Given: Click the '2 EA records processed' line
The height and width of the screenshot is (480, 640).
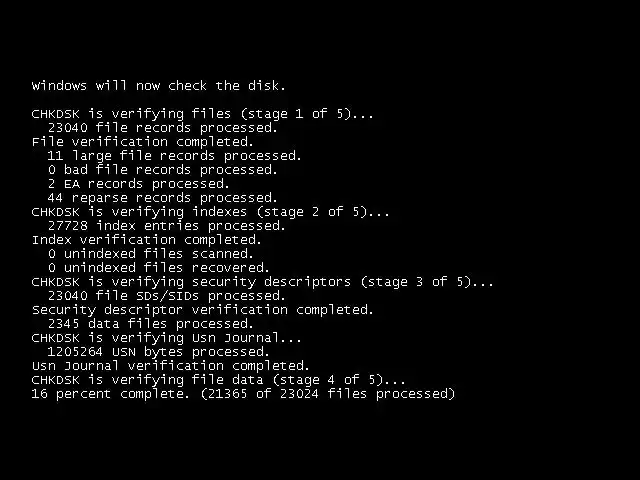Looking at the screenshot, I should pyautogui.click(x=139, y=184).
